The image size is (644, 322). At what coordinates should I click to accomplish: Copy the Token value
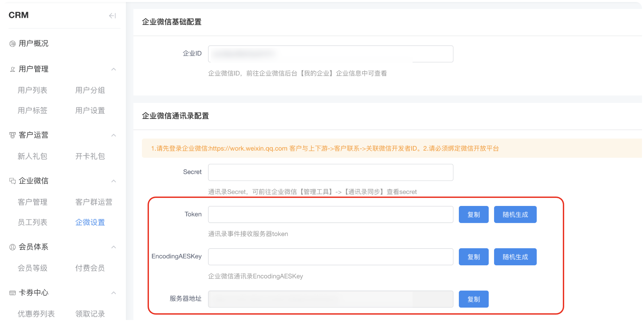(473, 215)
